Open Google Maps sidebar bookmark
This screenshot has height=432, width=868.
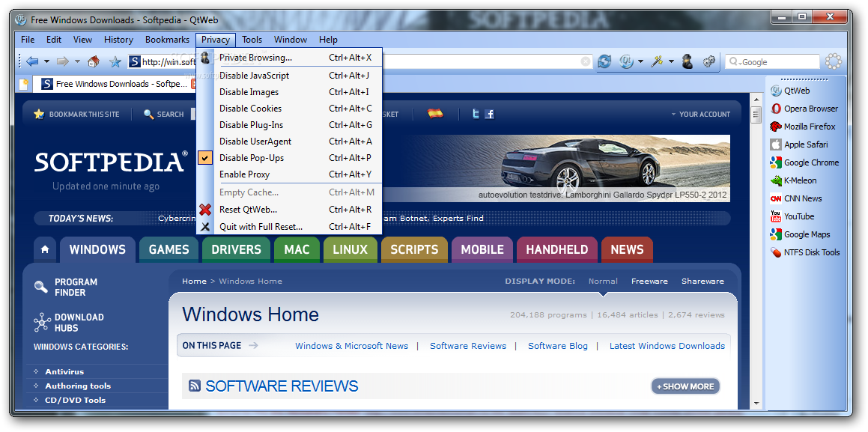pyautogui.click(x=800, y=234)
